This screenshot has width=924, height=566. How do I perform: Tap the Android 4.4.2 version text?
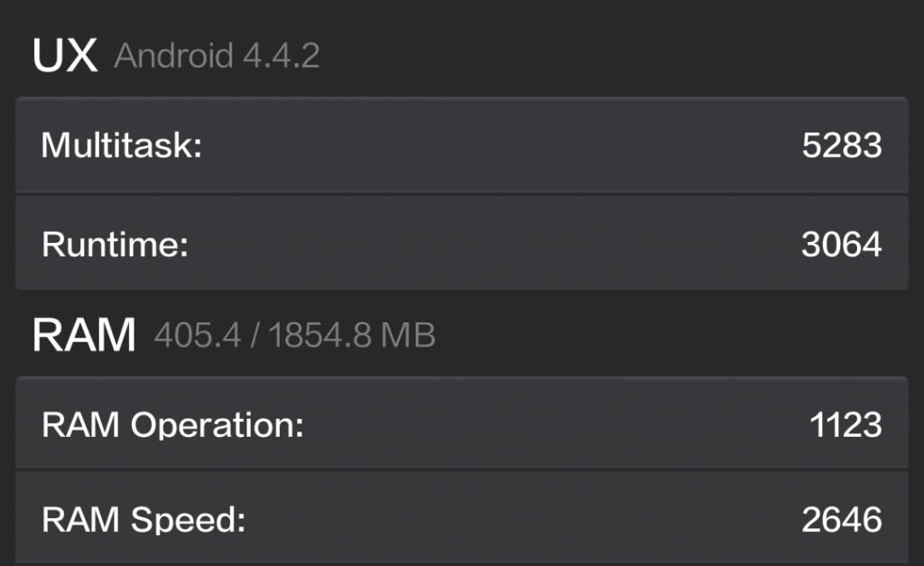coord(217,56)
